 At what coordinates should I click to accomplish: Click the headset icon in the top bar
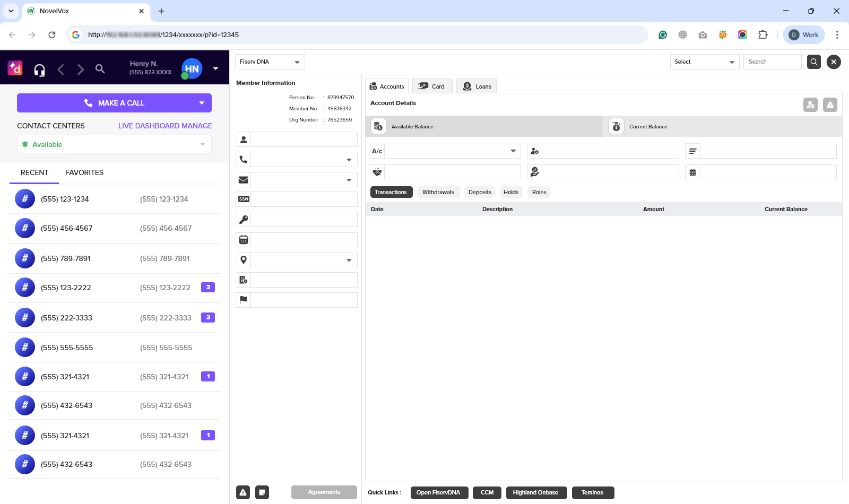39,70
